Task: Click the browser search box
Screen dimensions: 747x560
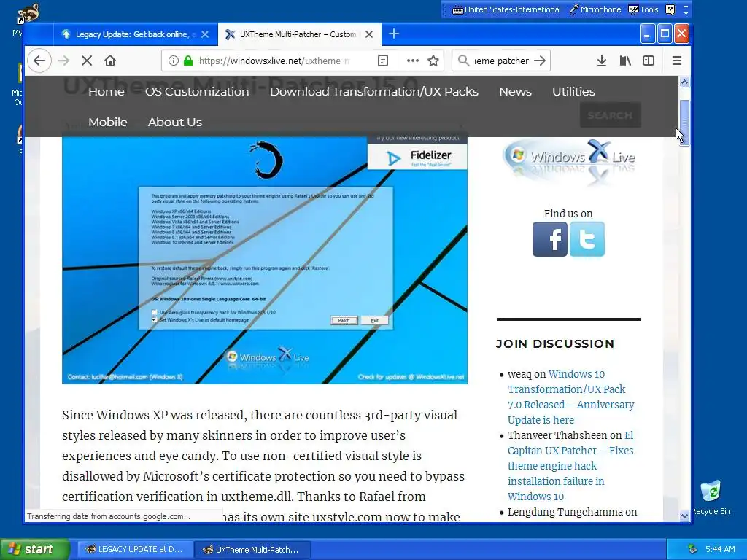Action: tap(501, 61)
